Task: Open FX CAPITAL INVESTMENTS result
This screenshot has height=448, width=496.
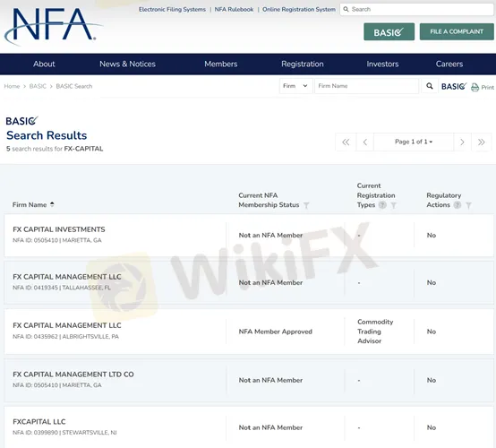Action: tap(59, 229)
